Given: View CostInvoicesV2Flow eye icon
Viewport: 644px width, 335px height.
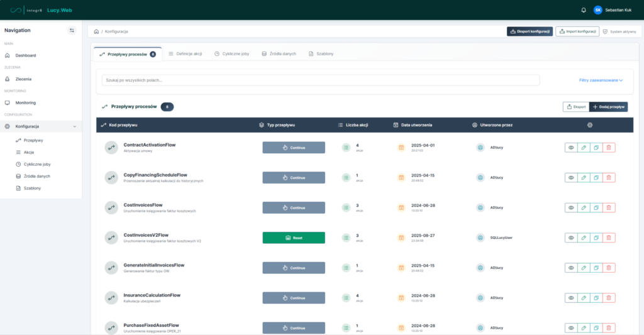Looking at the screenshot, I should pyautogui.click(x=571, y=238).
